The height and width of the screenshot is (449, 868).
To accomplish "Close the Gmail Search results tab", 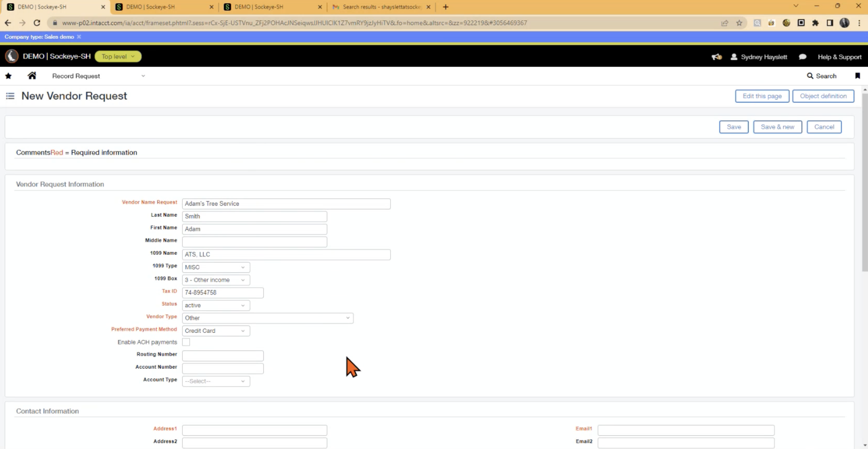I will 428,7.
